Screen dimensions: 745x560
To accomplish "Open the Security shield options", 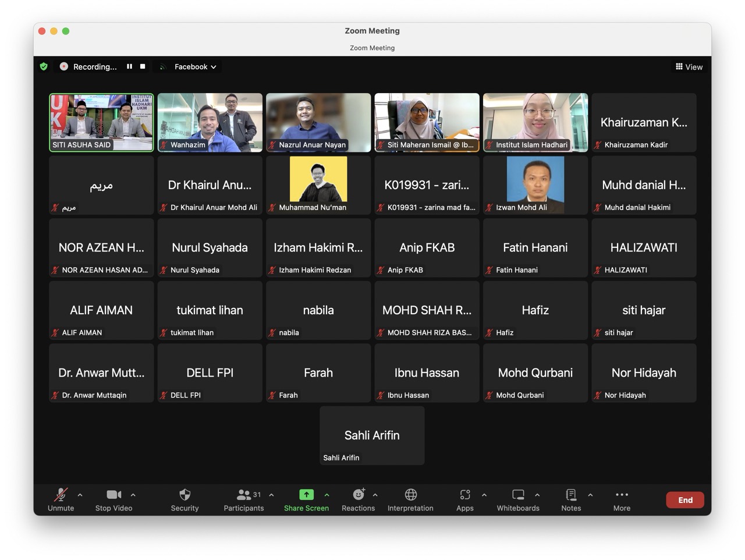I will point(185,495).
